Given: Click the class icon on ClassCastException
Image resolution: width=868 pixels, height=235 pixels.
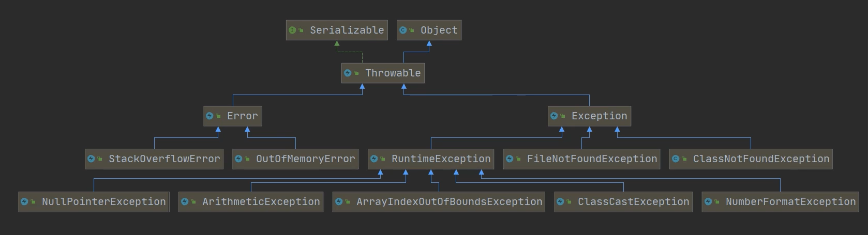Looking at the screenshot, I should (560, 201).
